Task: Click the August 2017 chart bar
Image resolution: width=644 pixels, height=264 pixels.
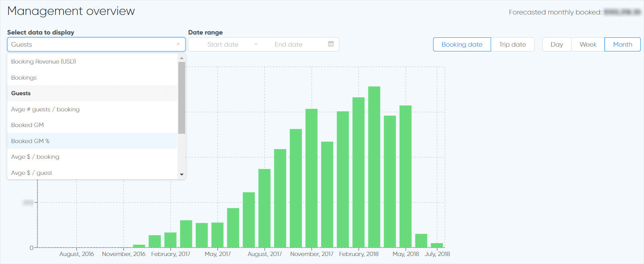Action: [264, 208]
